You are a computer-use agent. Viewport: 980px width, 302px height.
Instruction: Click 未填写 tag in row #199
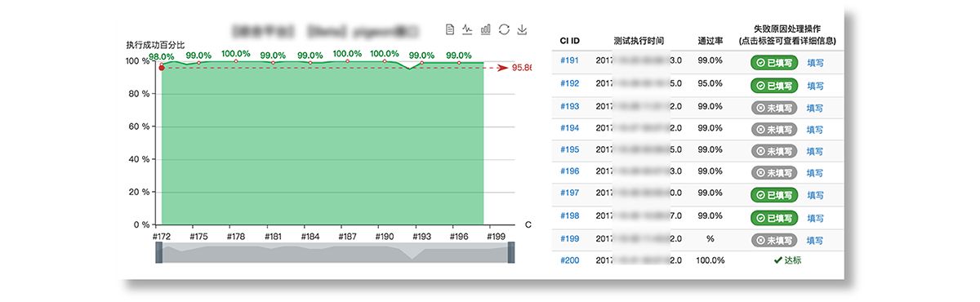point(773,240)
